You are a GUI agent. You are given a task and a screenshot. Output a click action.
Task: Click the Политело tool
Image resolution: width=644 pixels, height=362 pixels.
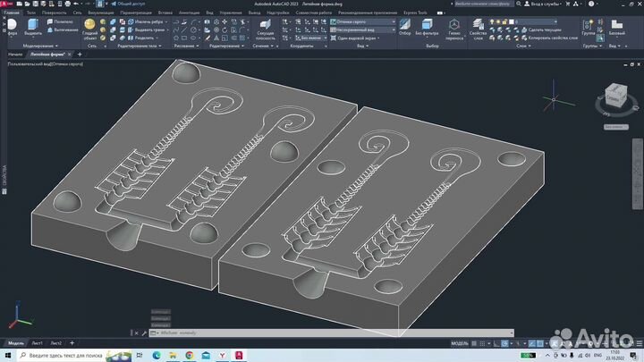point(60,21)
